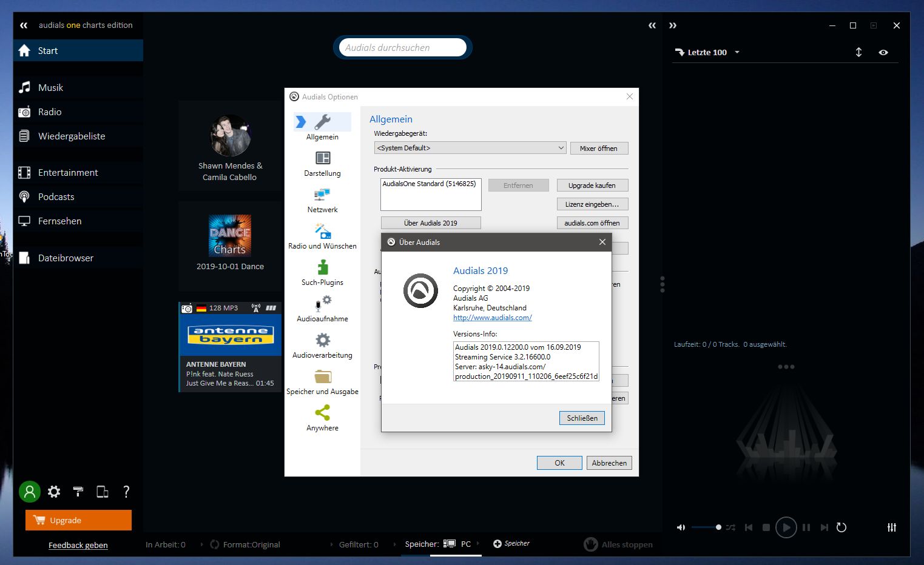Click Format:Original in status bar

coord(245,544)
